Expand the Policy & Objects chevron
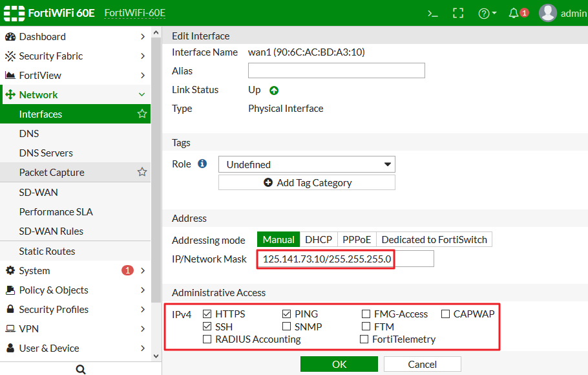588x375 pixels. (143, 290)
